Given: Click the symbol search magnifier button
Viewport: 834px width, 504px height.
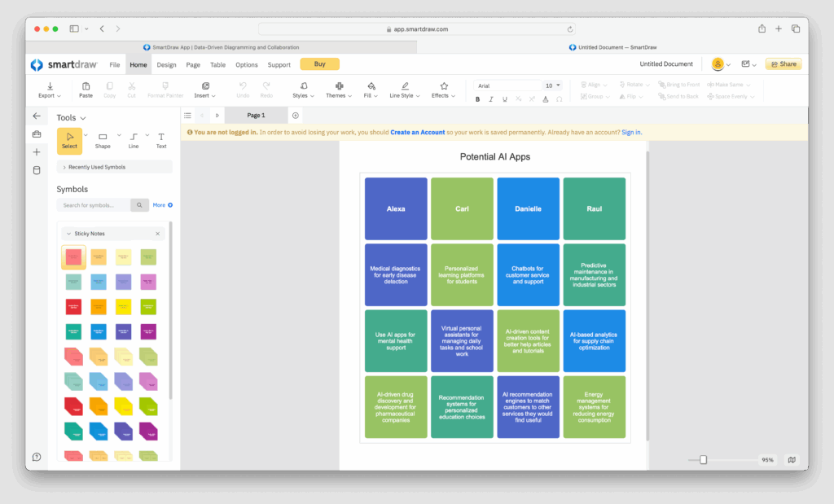Looking at the screenshot, I should pyautogui.click(x=139, y=205).
